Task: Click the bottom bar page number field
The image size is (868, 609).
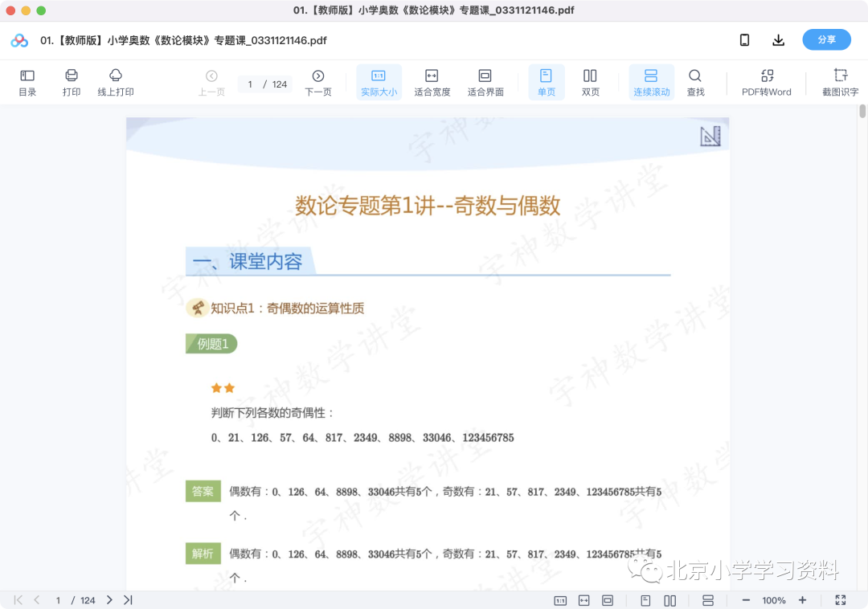Action: pos(58,600)
